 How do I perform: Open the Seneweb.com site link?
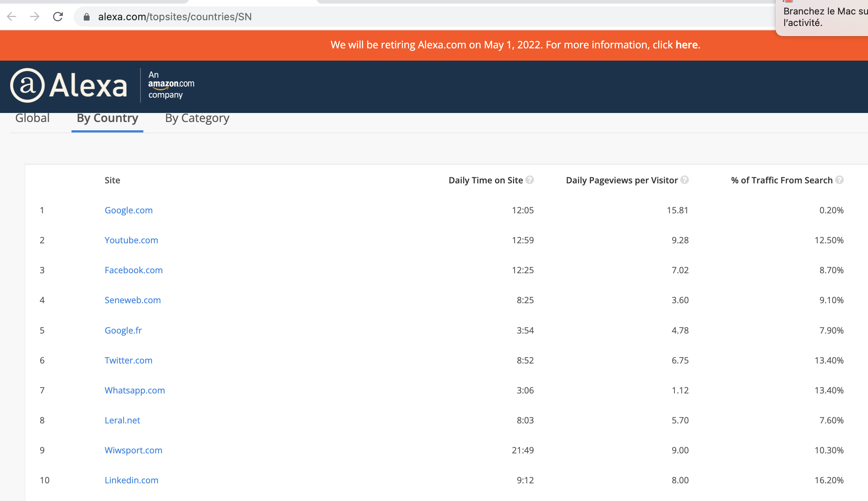point(133,300)
